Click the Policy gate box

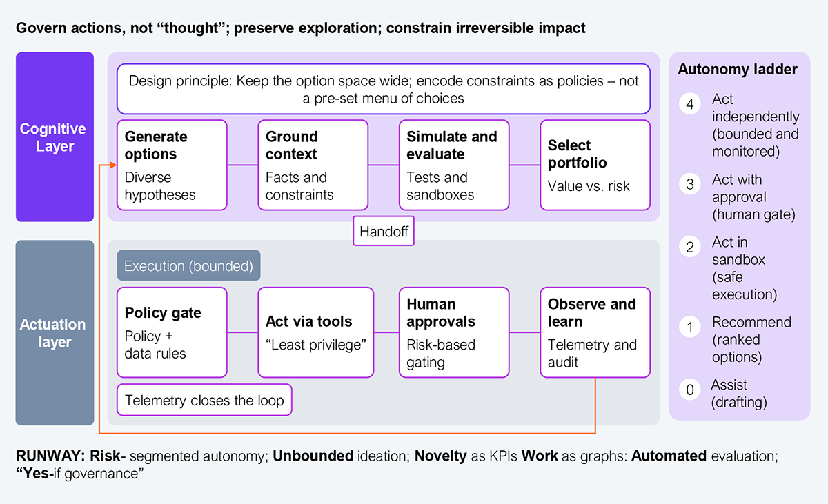(172, 332)
